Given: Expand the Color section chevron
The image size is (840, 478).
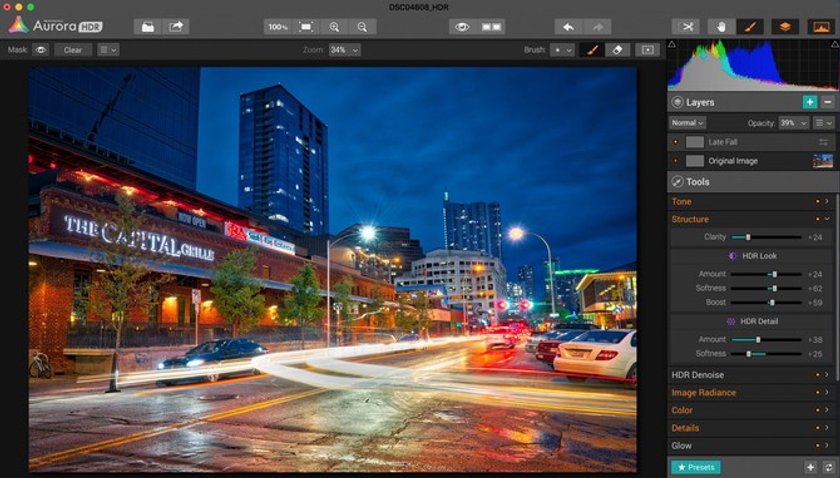Looking at the screenshot, I should (x=827, y=410).
